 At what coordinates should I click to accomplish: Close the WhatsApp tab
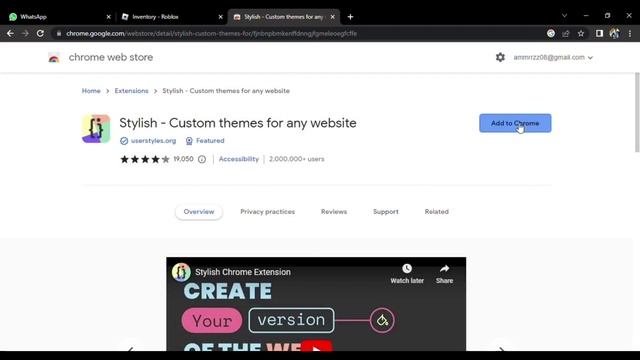pos(108,17)
